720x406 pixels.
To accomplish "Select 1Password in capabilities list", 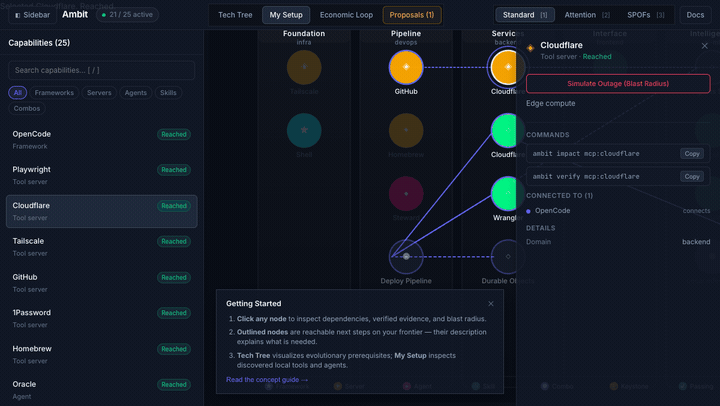I will 101,318.
